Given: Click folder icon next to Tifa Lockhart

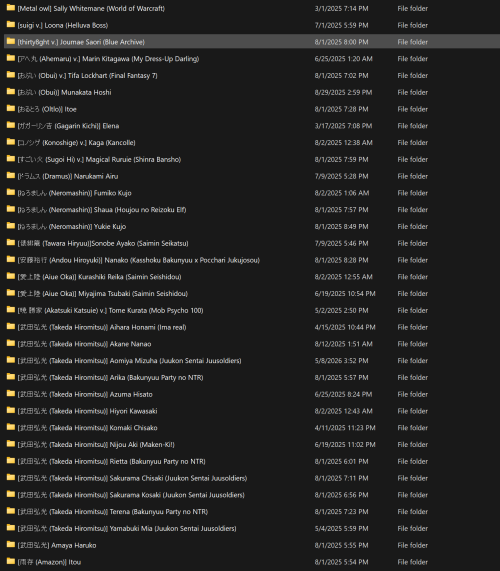Looking at the screenshot, I should [11, 75].
